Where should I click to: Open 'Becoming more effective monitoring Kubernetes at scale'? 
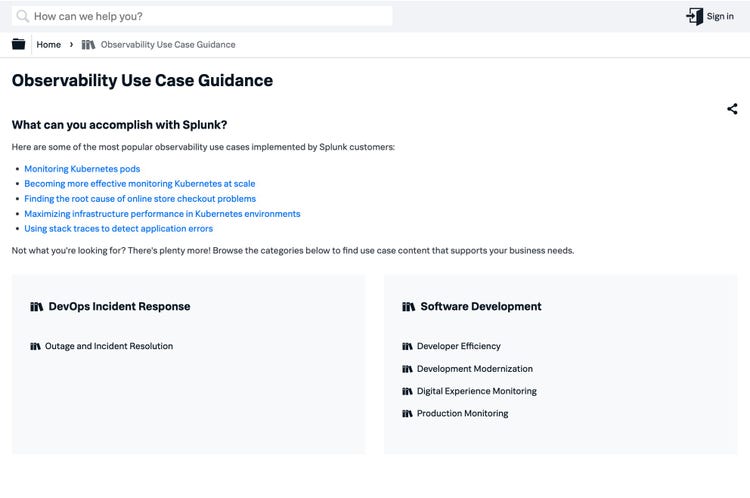(140, 184)
